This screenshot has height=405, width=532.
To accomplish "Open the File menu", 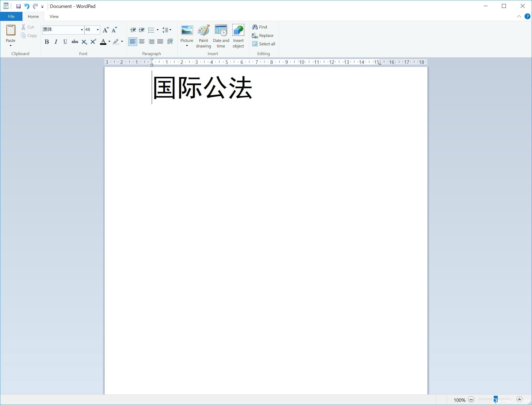I will (x=11, y=16).
